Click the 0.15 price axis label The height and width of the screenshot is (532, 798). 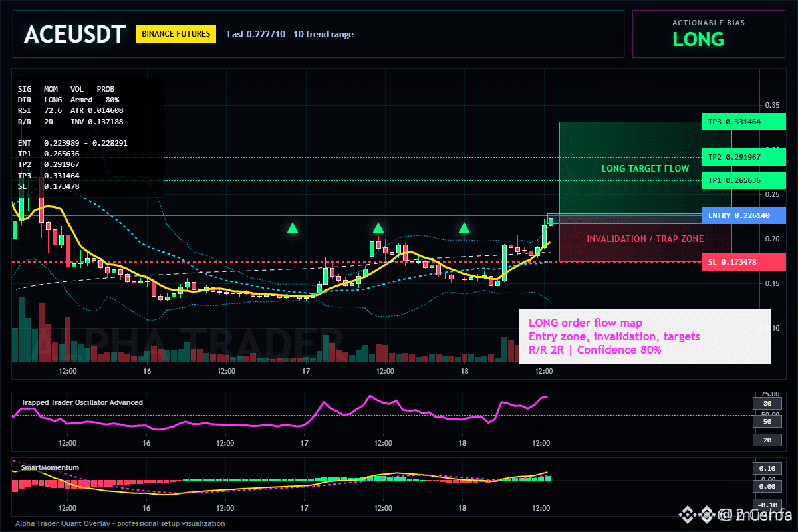(771, 283)
